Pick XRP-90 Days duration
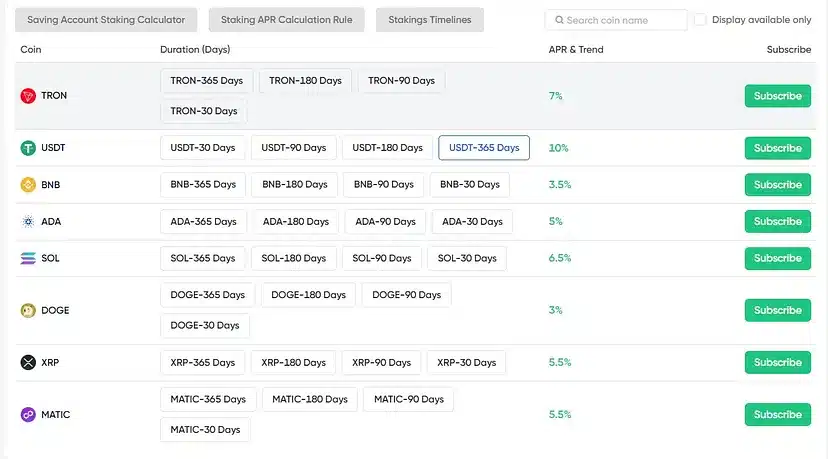The height and width of the screenshot is (459, 828). pyautogui.click(x=381, y=363)
